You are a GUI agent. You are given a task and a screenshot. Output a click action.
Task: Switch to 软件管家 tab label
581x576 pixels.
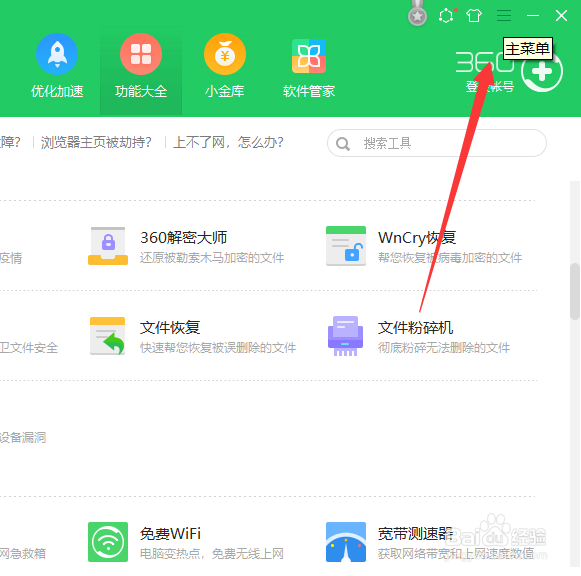point(309,91)
